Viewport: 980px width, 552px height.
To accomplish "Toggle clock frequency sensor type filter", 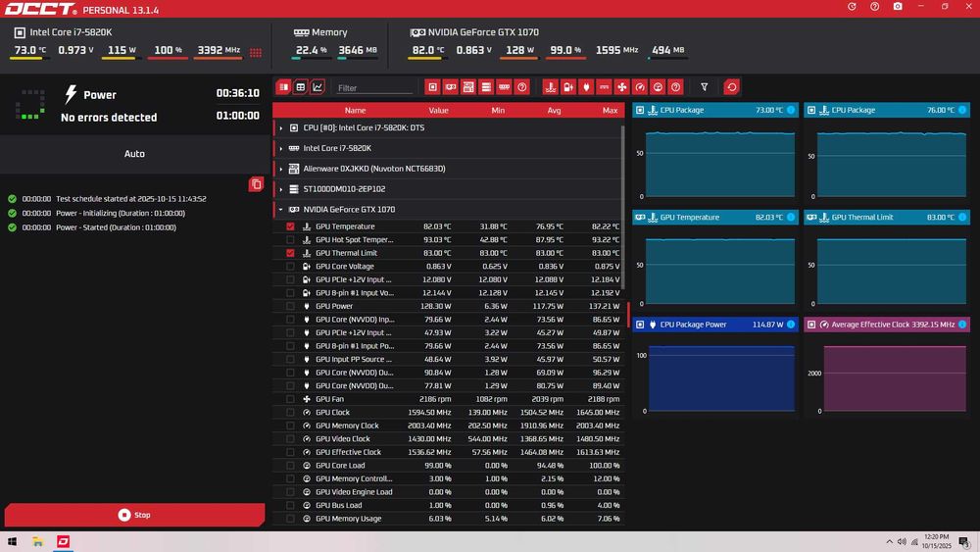I will (640, 87).
